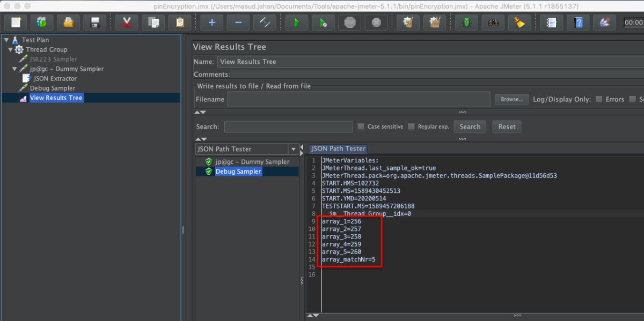This screenshot has width=644, height=321.
Task: Click the Browse... button
Action: [x=512, y=99]
